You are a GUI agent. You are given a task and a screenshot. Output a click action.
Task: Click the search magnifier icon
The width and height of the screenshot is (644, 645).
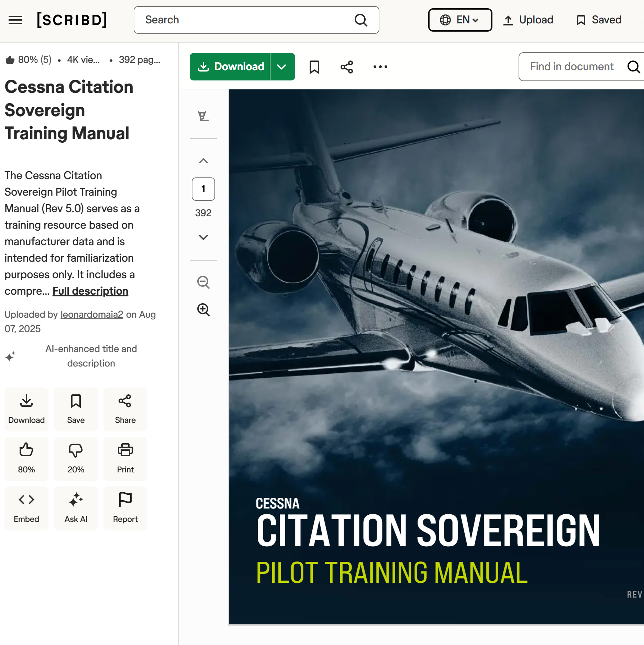point(361,20)
